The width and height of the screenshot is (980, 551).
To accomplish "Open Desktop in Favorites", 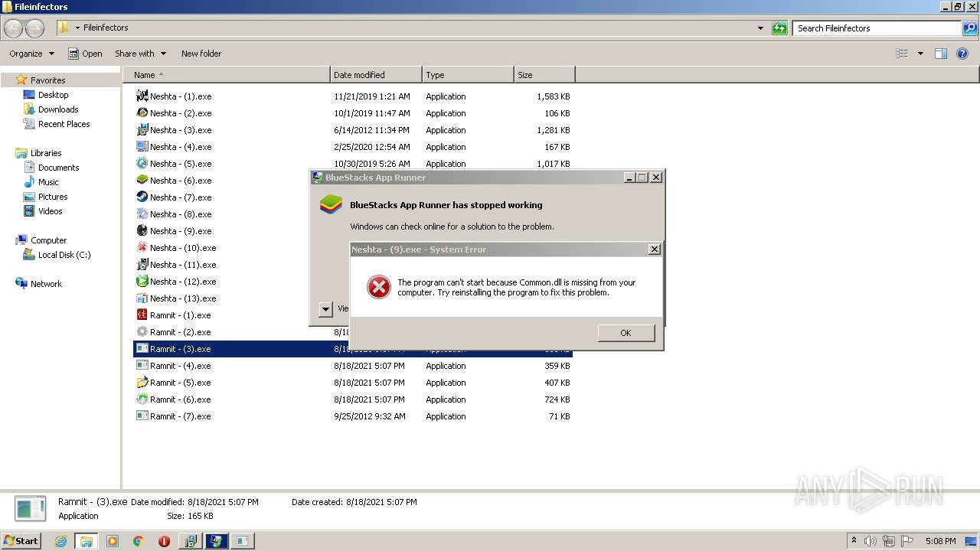I will point(53,95).
